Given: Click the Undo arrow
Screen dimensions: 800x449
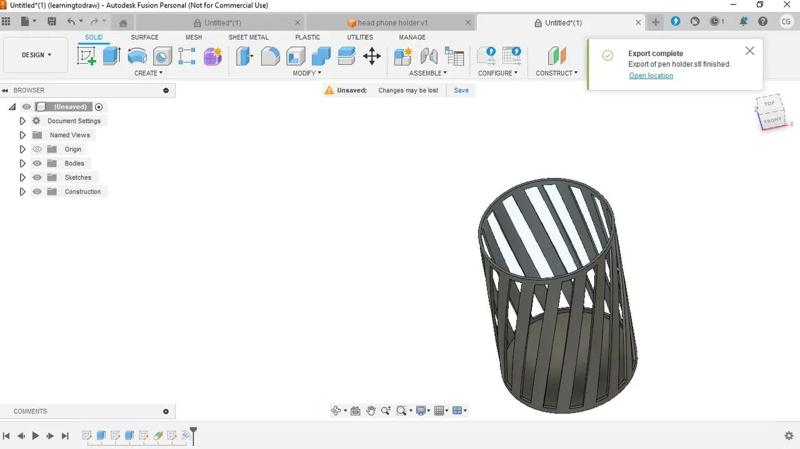Looking at the screenshot, I should 71,21.
